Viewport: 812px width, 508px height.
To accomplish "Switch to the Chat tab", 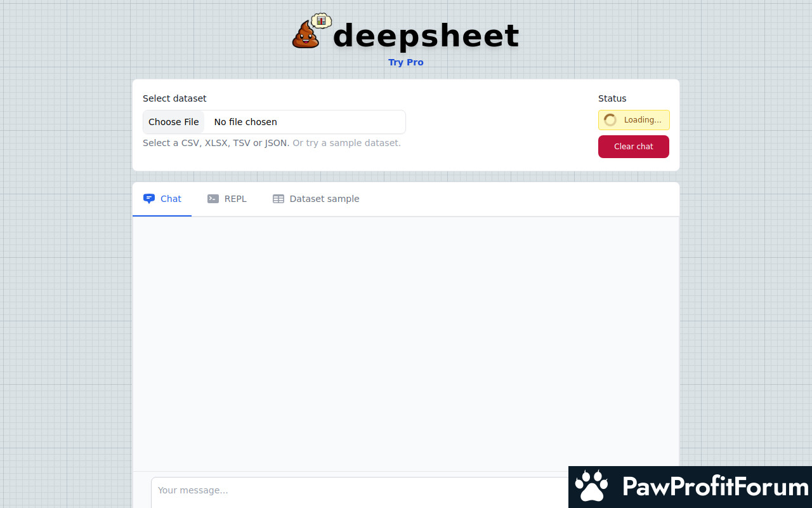I will coord(162,199).
